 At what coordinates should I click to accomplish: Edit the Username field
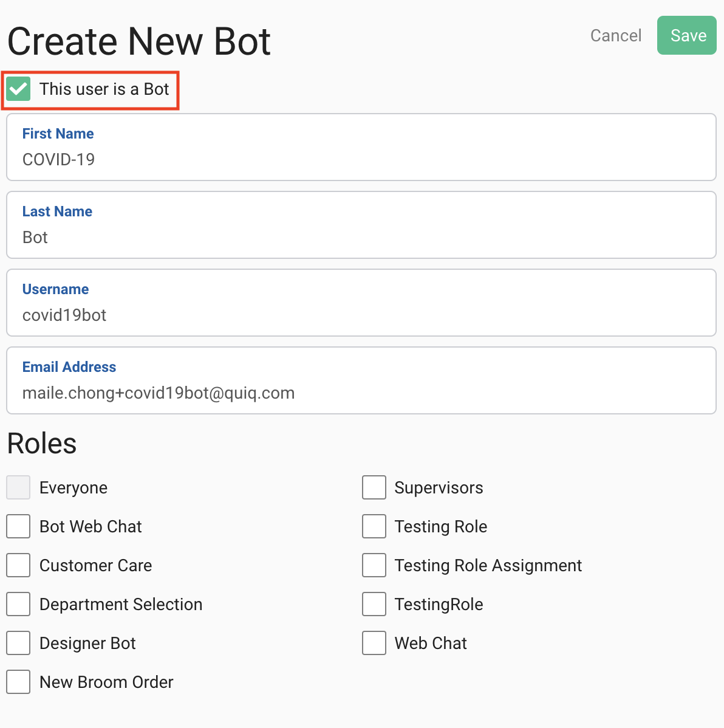click(361, 303)
